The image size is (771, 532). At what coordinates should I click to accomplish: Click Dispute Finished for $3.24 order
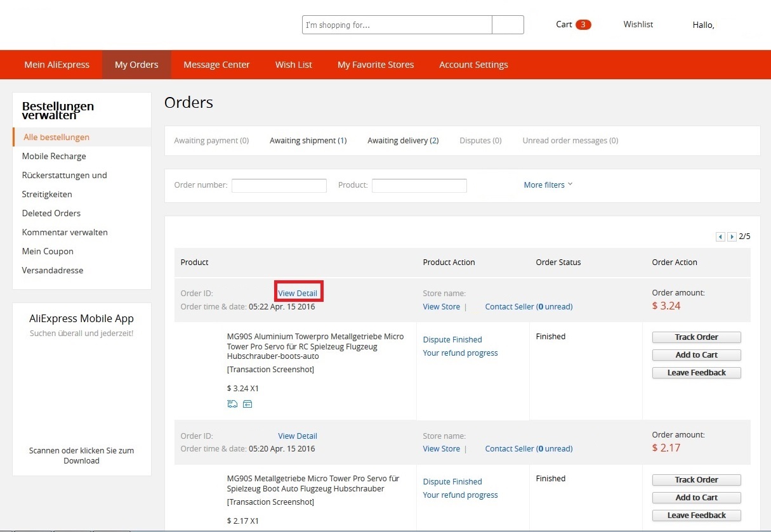point(452,339)
